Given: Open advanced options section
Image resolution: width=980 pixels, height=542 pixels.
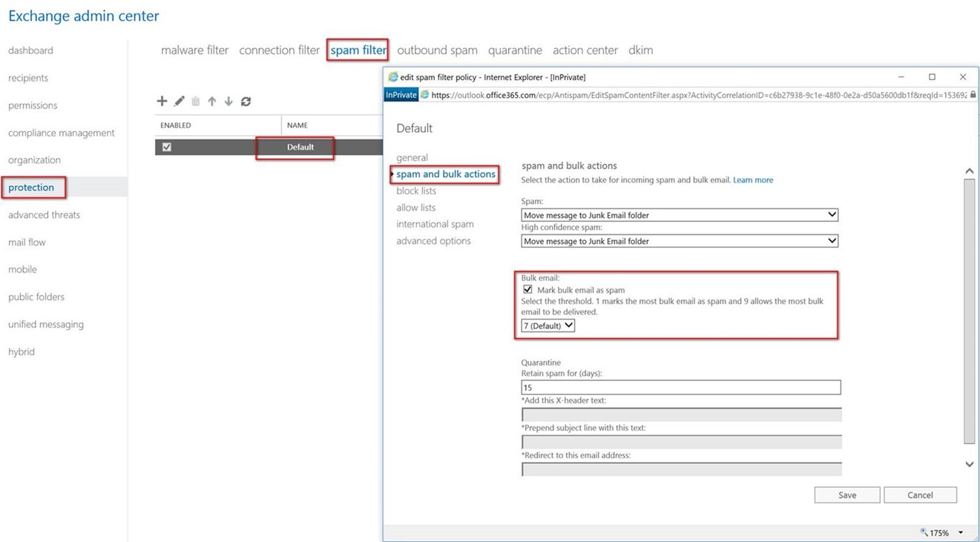Looking at the screenshot, I should [433, 241].
